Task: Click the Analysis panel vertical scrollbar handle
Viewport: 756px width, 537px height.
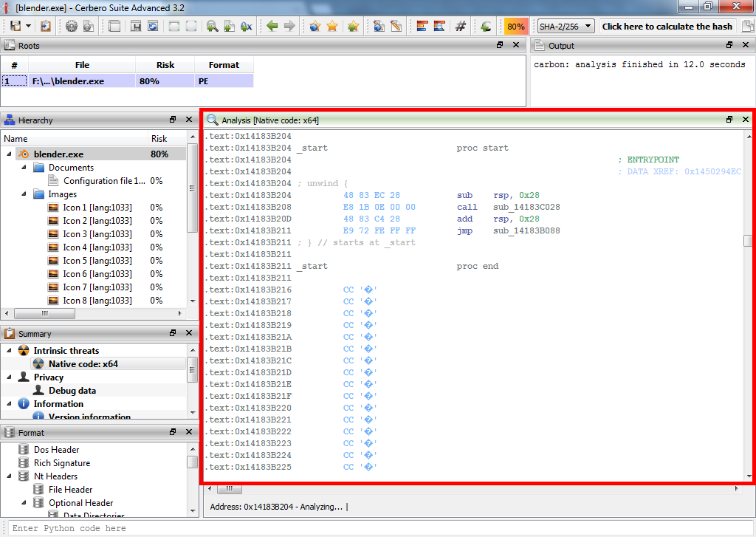Action: click(747, 241)
